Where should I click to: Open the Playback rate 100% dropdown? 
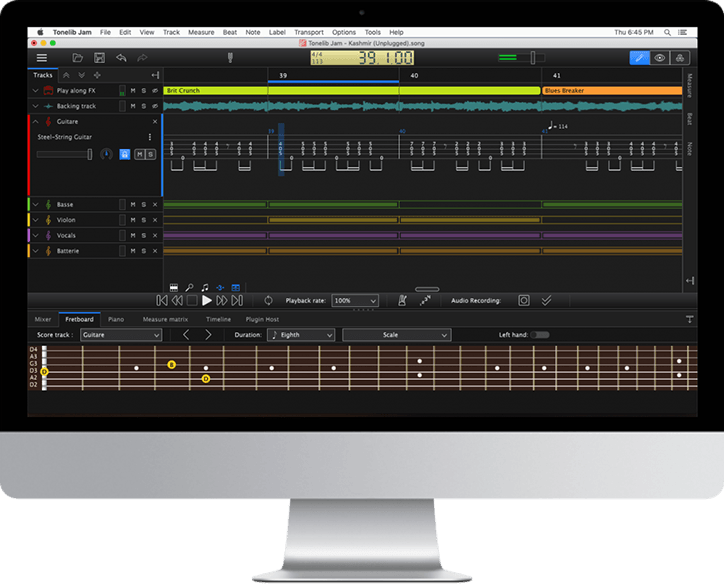point(355,301)
